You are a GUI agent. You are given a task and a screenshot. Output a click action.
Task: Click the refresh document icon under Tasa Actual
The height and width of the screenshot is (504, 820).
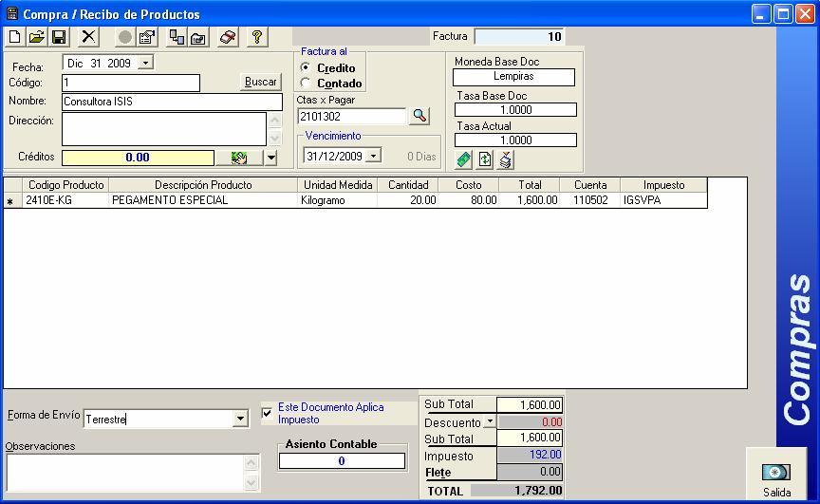(485, 159)
